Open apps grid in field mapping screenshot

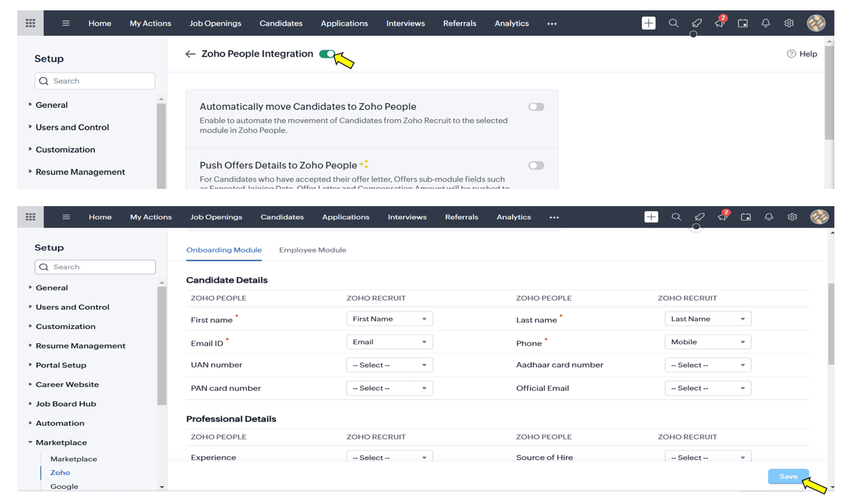[30, 216]
